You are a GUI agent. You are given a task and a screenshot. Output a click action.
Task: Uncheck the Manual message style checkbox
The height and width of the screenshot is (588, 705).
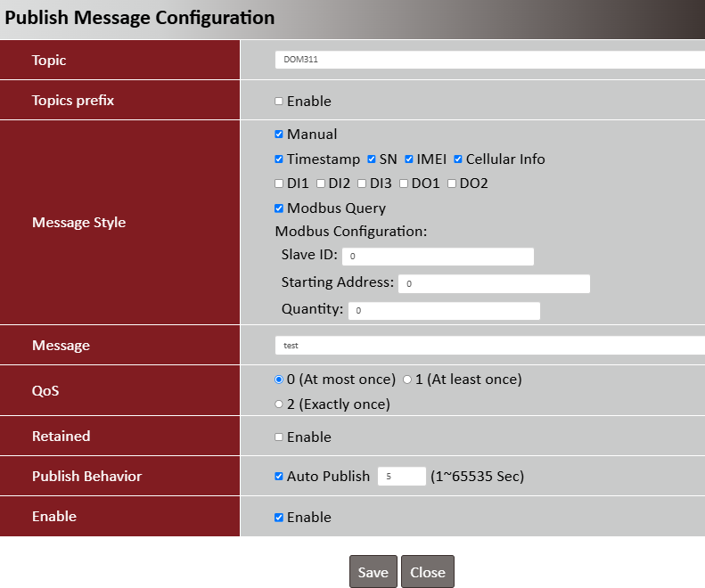pyautogui.click(x=279, y=135)
